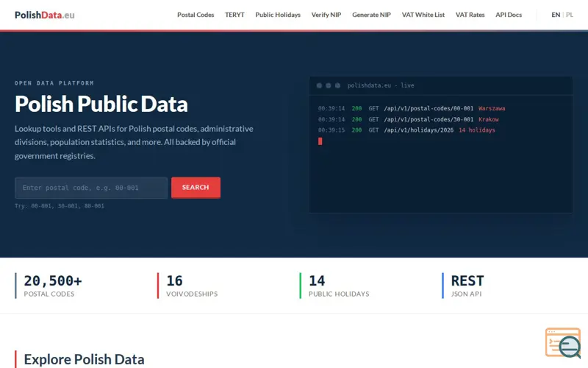Image resolution: width=588 pixels, height=368 pixels.
Task: Open the Verify NIP tool
Action: 326,15
